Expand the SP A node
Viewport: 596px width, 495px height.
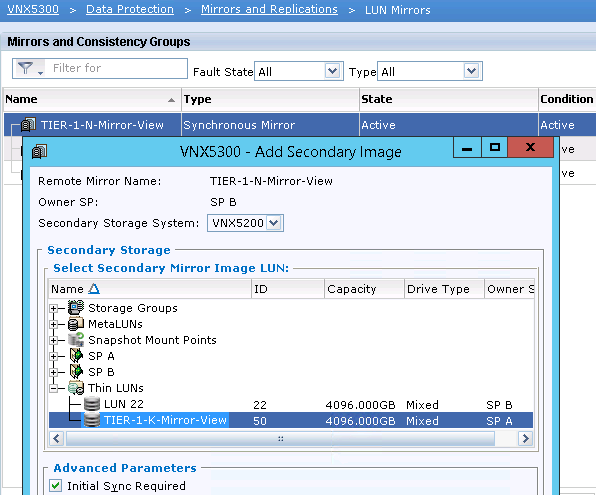[x=54, y=356]
